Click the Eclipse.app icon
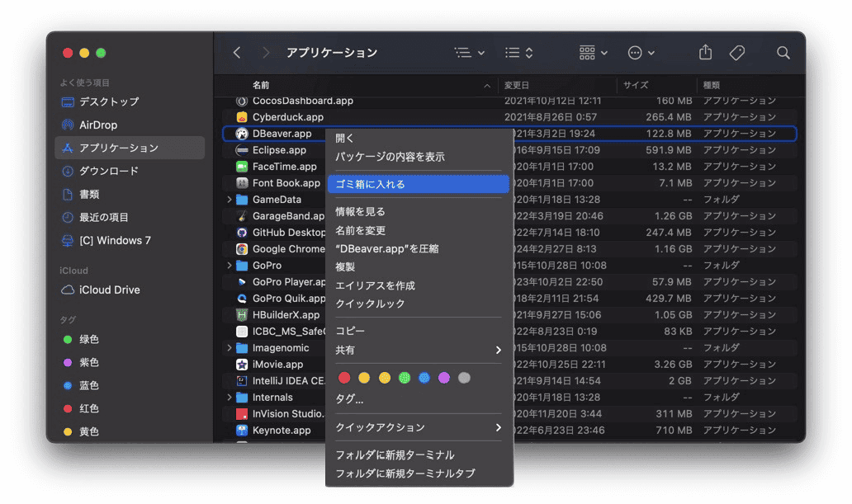The image size is (852, 504). point(242,150)
